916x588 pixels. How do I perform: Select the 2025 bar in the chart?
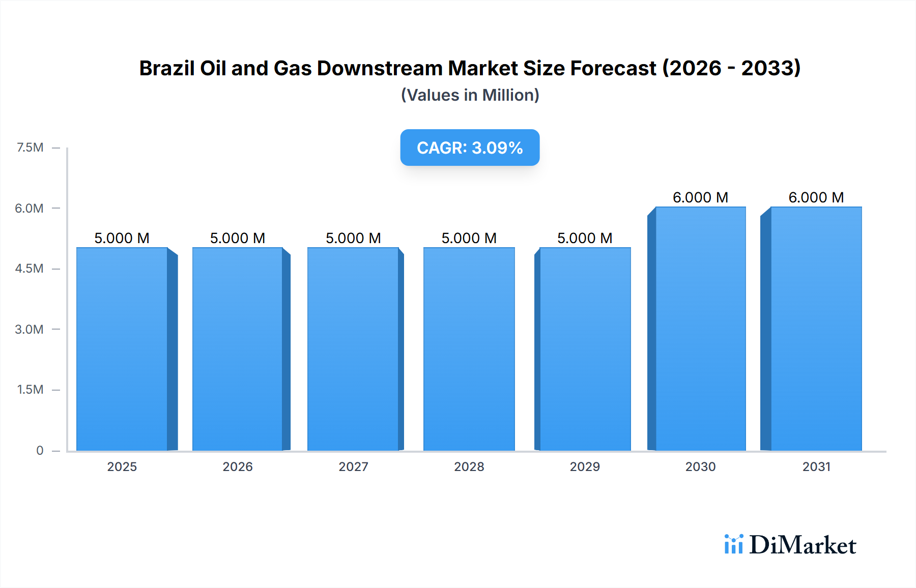click(x=121, y=351)
